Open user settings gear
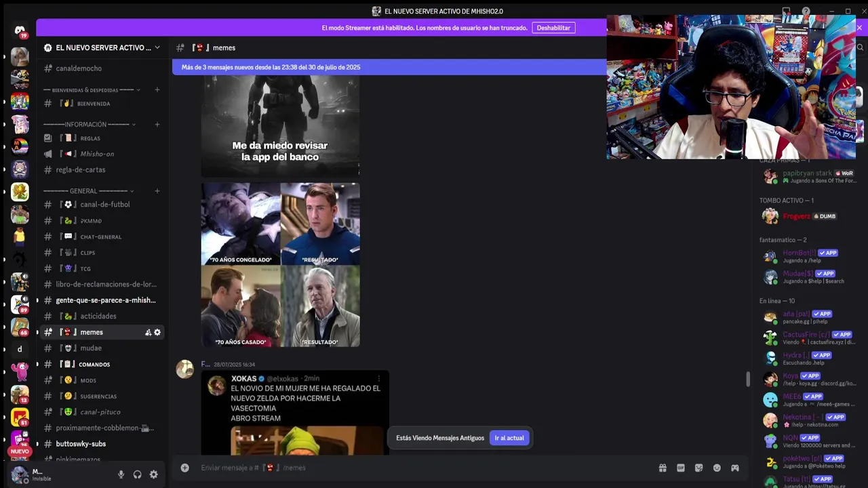 pos(153,474)
